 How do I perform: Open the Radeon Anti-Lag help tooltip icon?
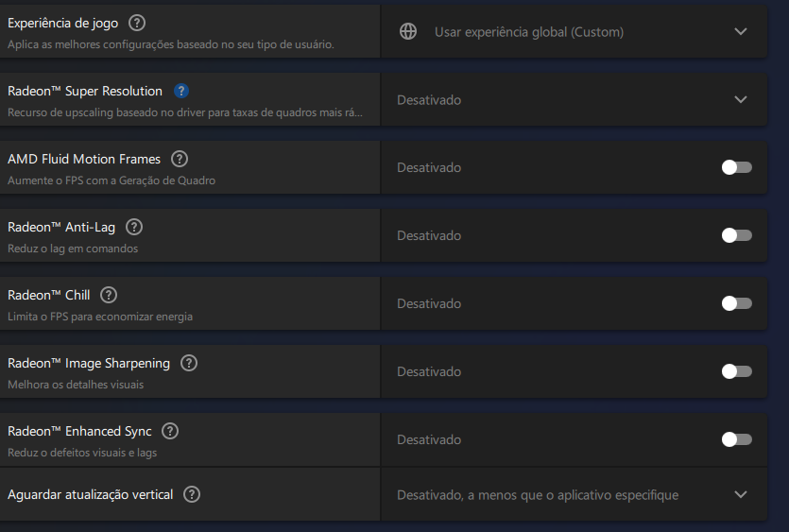point(134,227)
